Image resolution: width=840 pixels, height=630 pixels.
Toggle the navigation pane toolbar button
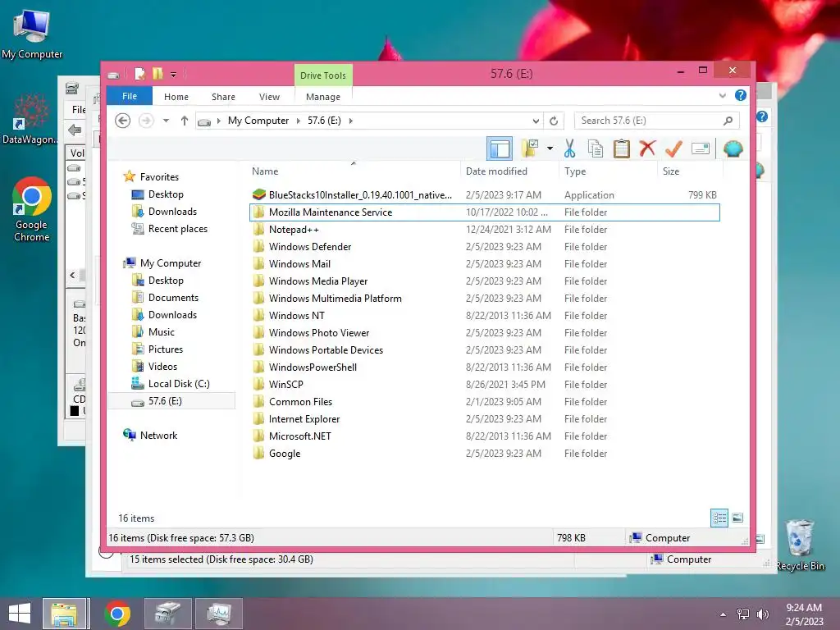click(500, 148)
